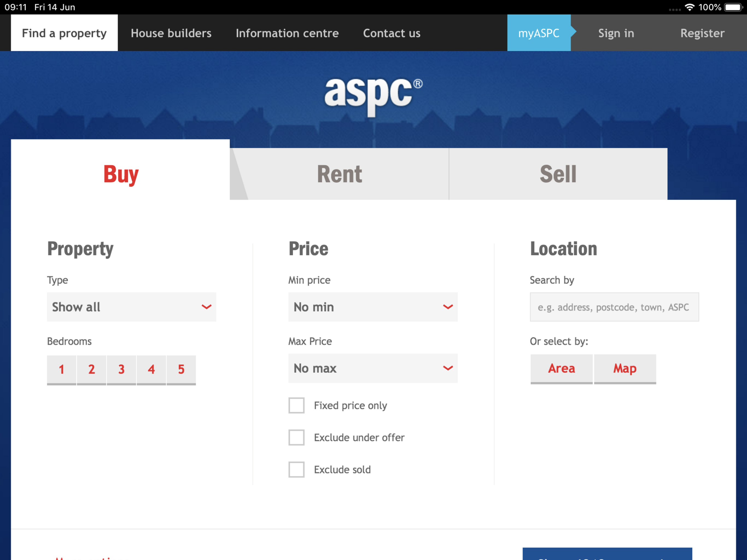
Task: Open the myASPC section
Action: [539, 33]
